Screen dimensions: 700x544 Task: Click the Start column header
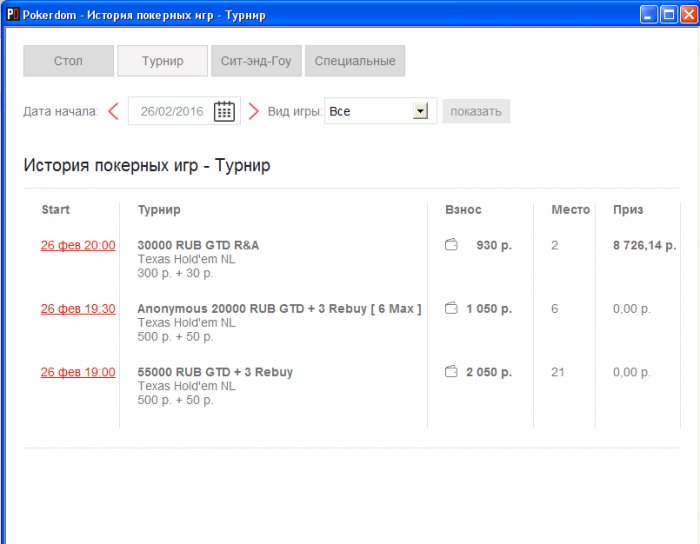(x=56, y=210)
